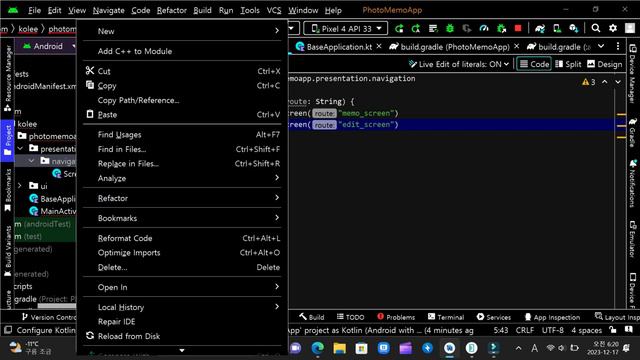Choose Repair IDE entry
This screenshot has height=360, width=640.
tap(182, 322)
